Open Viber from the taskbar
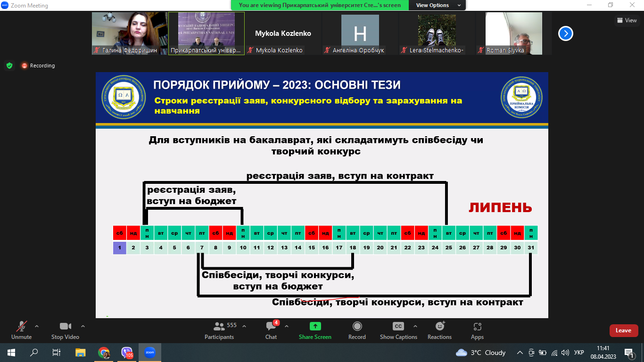 [127, 352]
